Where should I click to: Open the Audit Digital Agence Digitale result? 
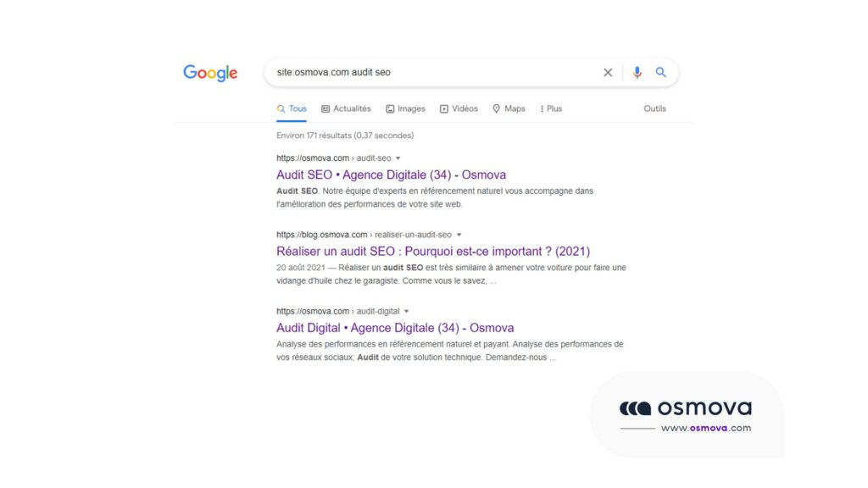(394, 327)
